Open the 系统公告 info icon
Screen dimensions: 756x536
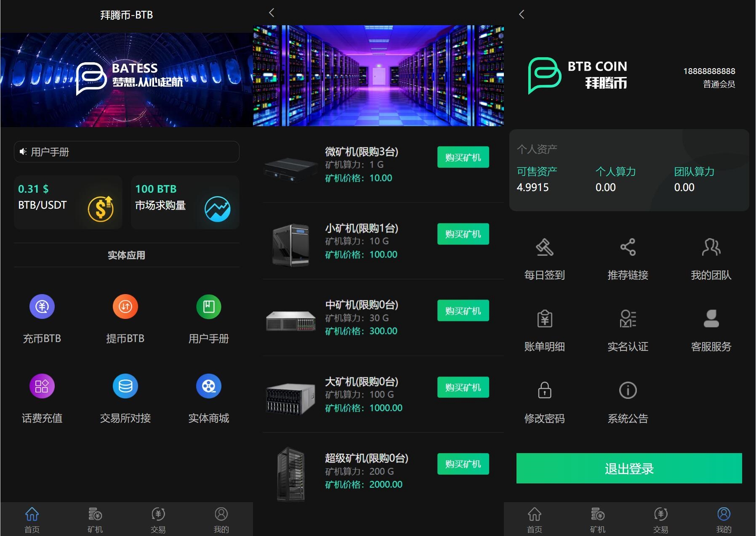pyautogui.click(x=628, y=390)
